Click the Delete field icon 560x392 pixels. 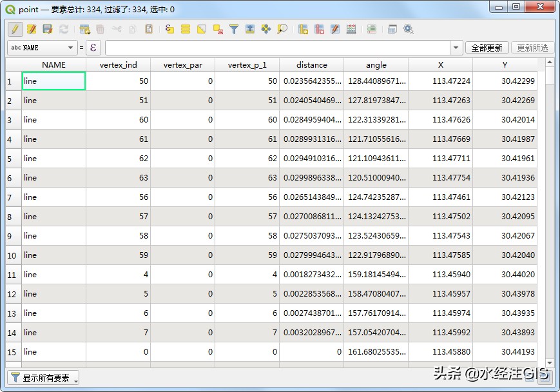pos(319,29)
